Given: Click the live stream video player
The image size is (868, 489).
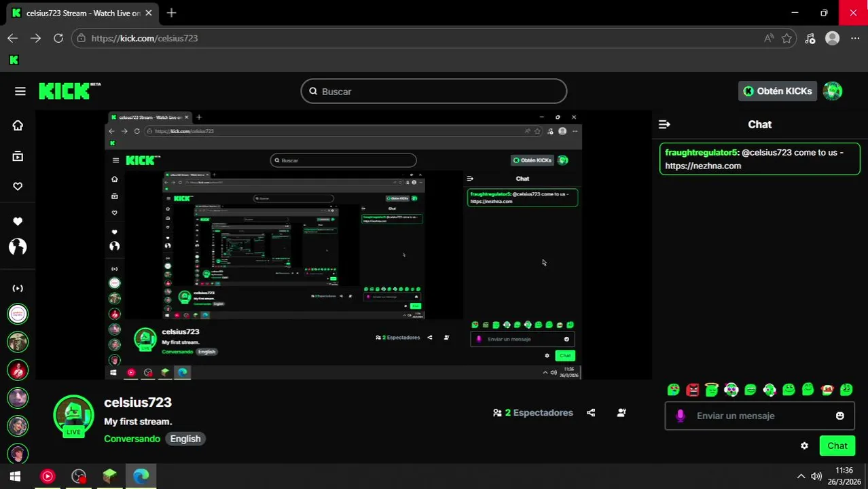Looking at the screenshot, I should pos(343,244).
